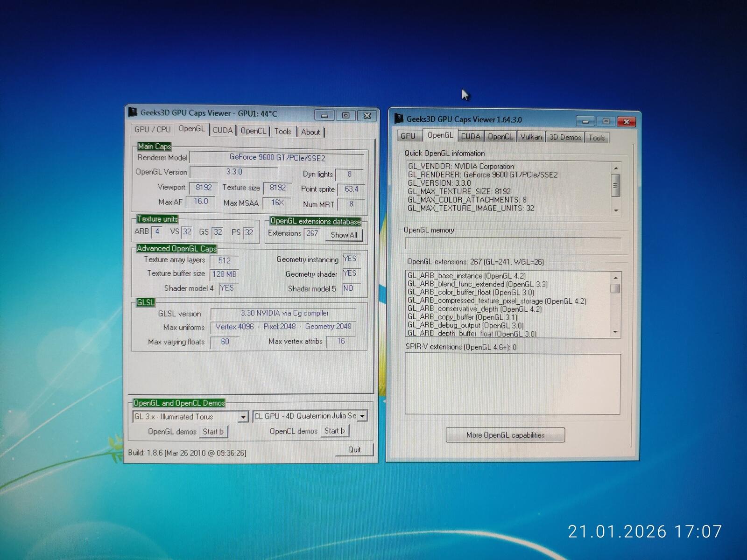Image resolution: width=747 pixels, height=560 pixels.
Task: Switch to the GPU / CPU tab
Action: pyautogui.click(x=152, y=130)
